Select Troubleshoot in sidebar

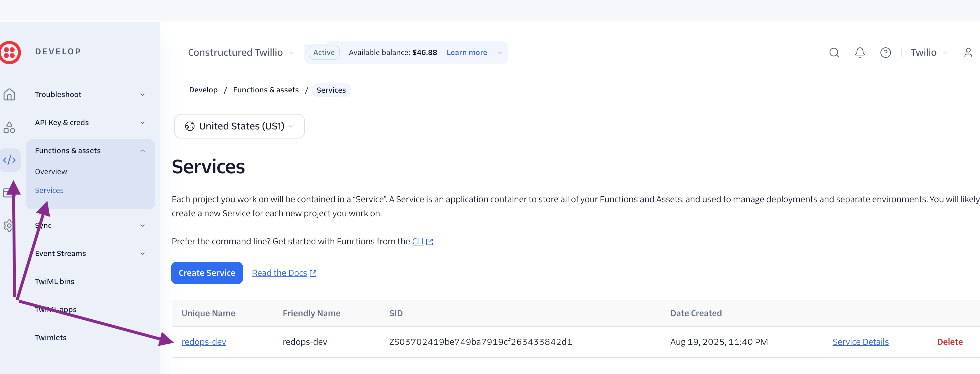(58, 94)
